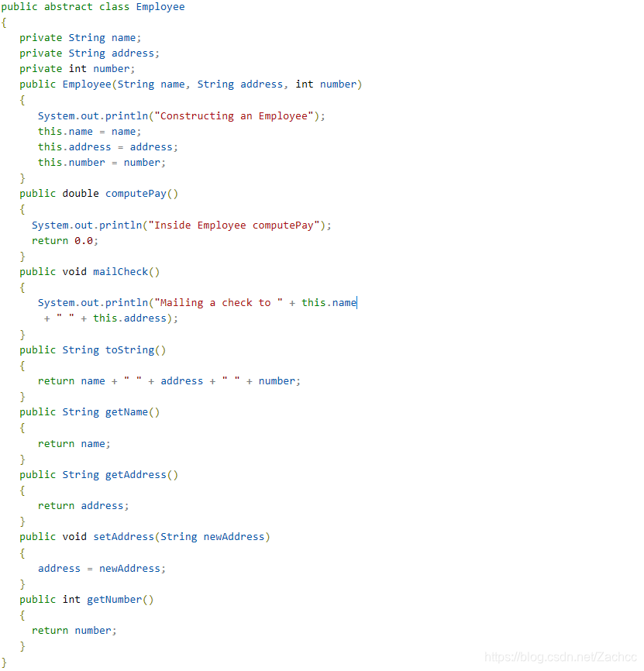Click the 'return 0.0;' statement
This screenshot has width=644, height=671.
coord(65,241)
